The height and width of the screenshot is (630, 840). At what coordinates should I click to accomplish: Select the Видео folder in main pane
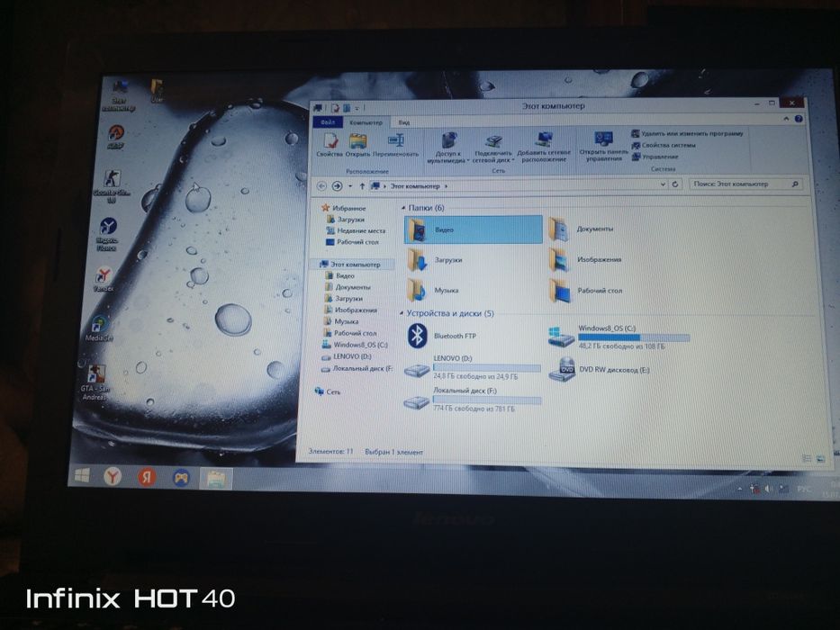[473, 229]
